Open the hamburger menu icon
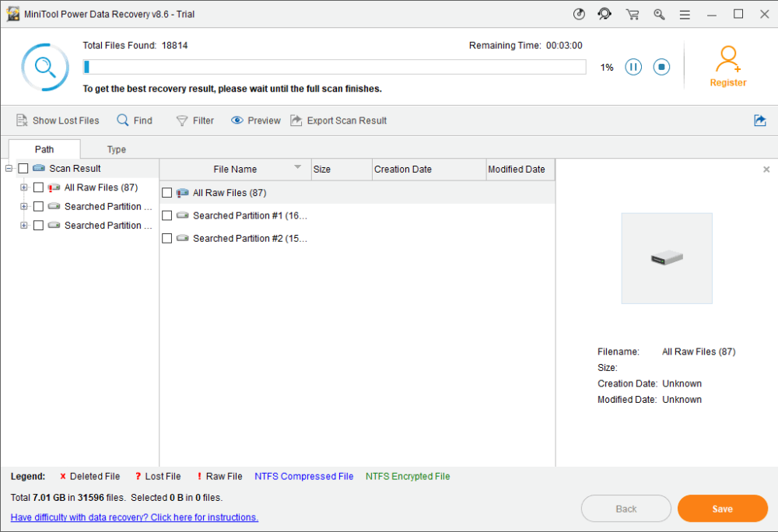The image size is (778, 532). pyautogui.click(x=685, y=15)
